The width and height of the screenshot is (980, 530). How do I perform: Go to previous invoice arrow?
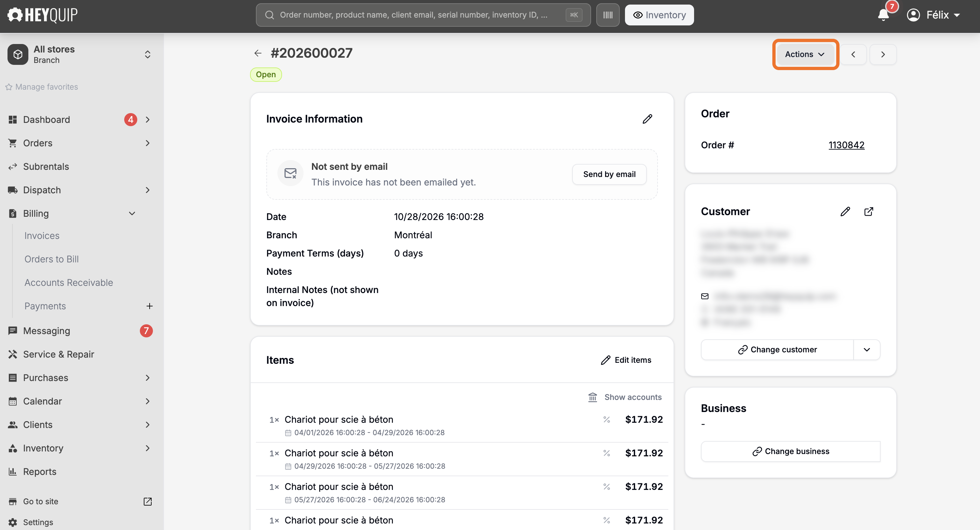[853, 54]
